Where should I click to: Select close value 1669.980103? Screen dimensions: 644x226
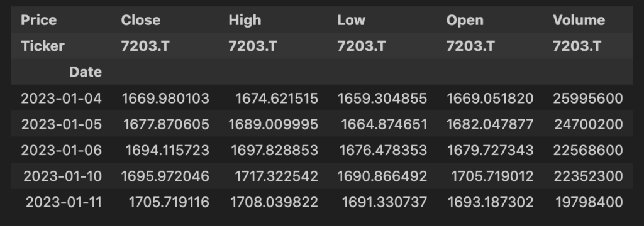165,99
